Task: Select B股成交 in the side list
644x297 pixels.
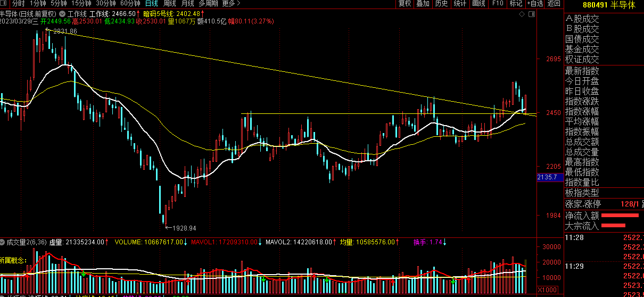Action: (x=582, y=29)
